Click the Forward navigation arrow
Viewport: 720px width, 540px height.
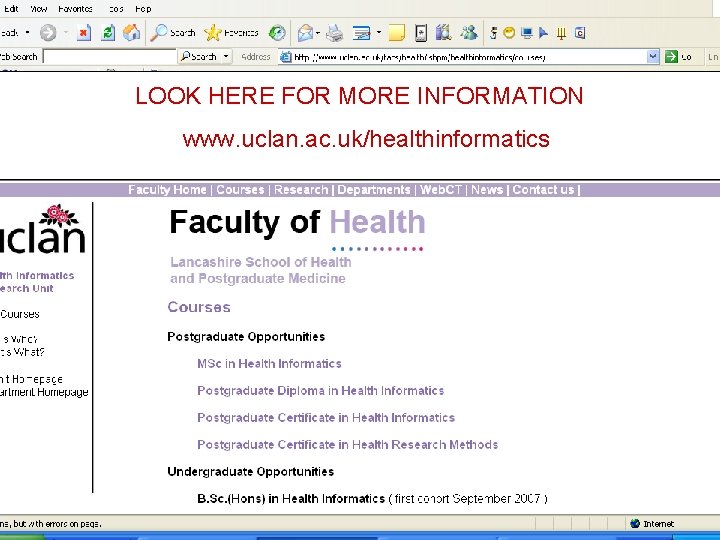pyautogui.click(x=48, y=33)
